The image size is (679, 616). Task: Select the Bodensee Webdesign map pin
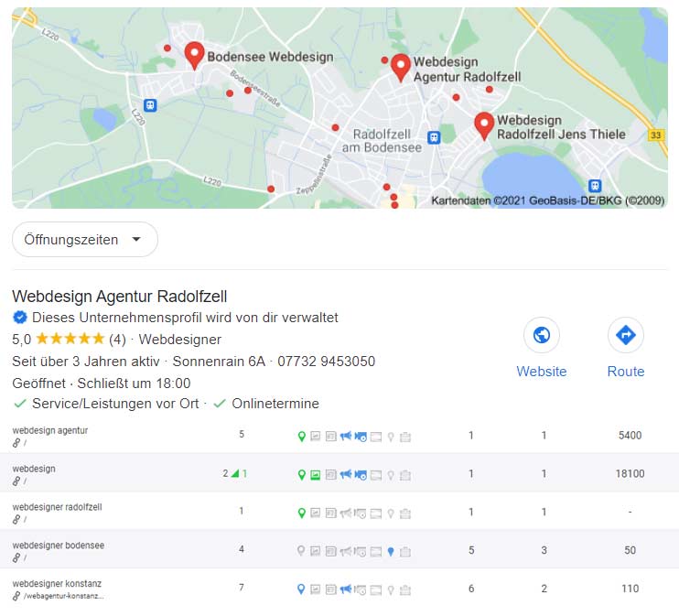point(194,55)
